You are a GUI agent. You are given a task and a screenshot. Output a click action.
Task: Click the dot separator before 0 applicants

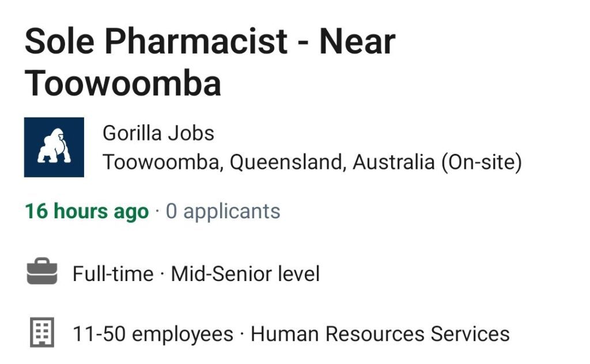point(157,211)
